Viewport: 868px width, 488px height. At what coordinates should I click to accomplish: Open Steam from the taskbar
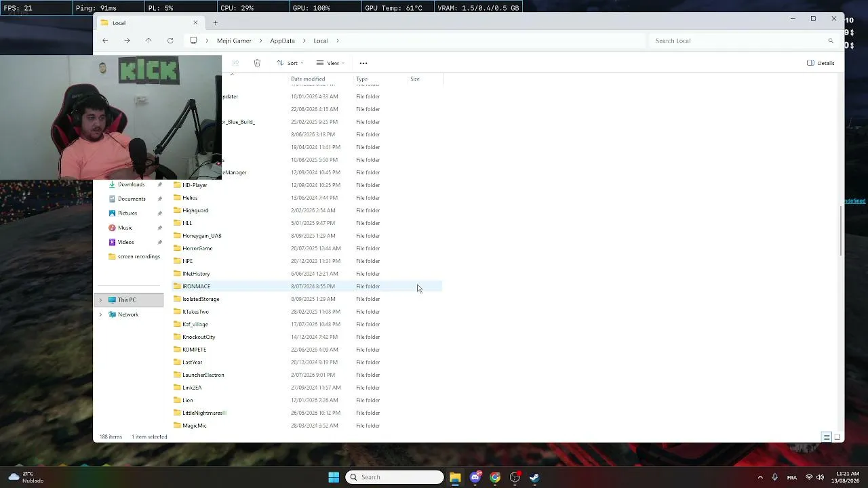(x=534, y=477)
